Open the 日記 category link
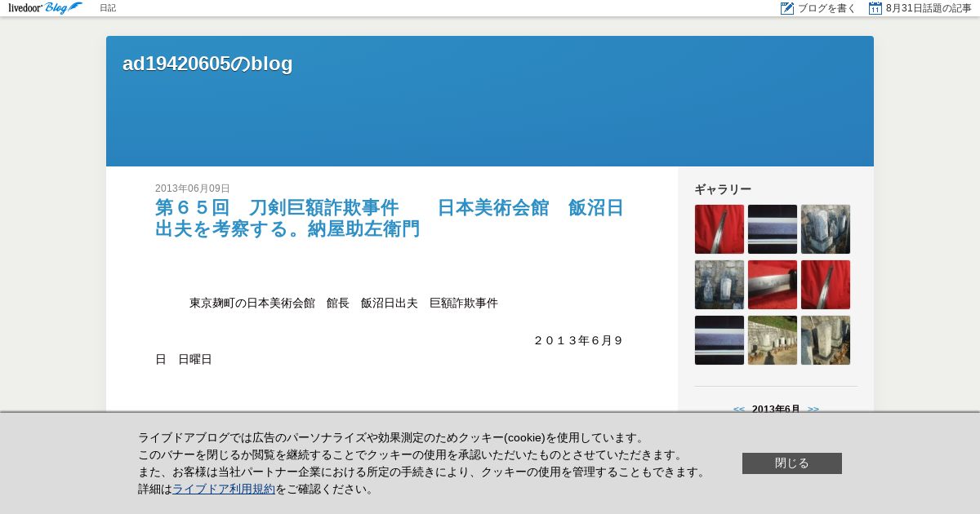This screenshot has width=980, height=514. tap(108, 8)
